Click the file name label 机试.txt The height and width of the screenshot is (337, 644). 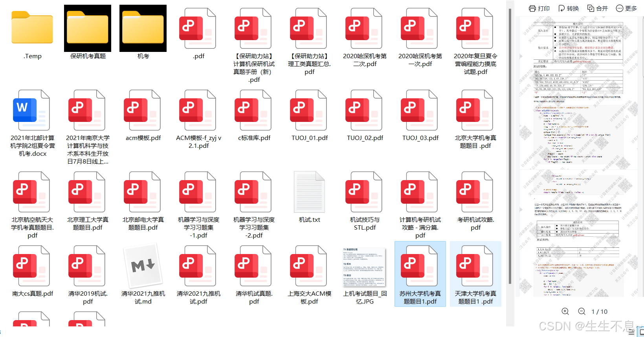point(309,220)
